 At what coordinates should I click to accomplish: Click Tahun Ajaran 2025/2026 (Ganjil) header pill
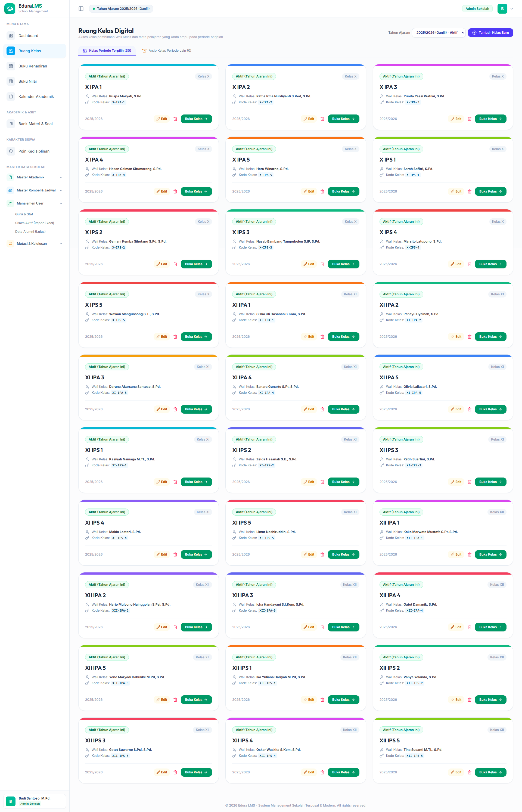point(121,9)
